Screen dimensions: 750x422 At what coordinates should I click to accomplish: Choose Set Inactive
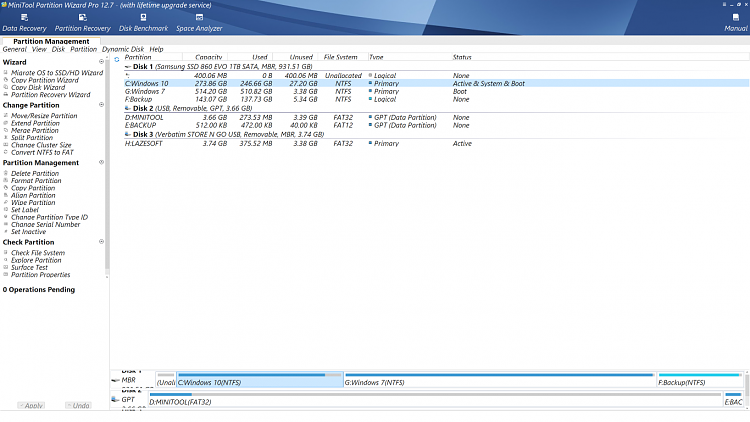(29, 232)
